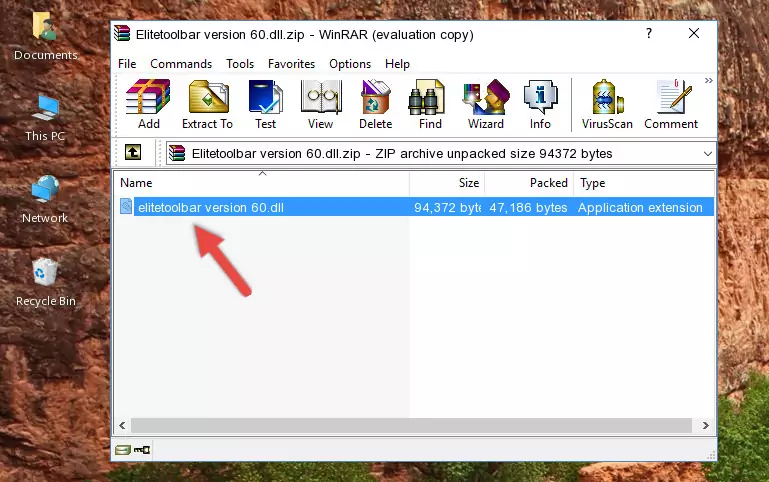
Task: Click the horizontal scrollbar right arrow
Action: pos(705,425)
